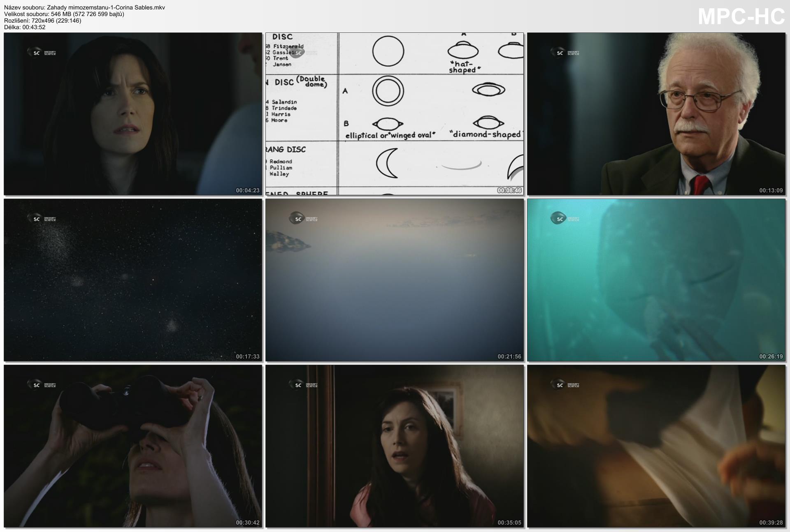
Task: Open the thumbnail of the woman at 00:04:23
Action: click(x=132, y=114)
